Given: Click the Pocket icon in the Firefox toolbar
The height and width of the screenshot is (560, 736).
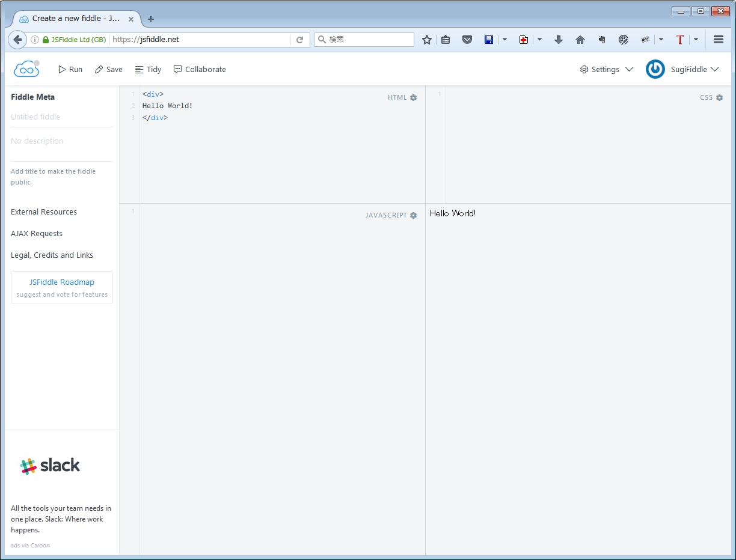Looking at the screenshot, I should tap(467, 40).
